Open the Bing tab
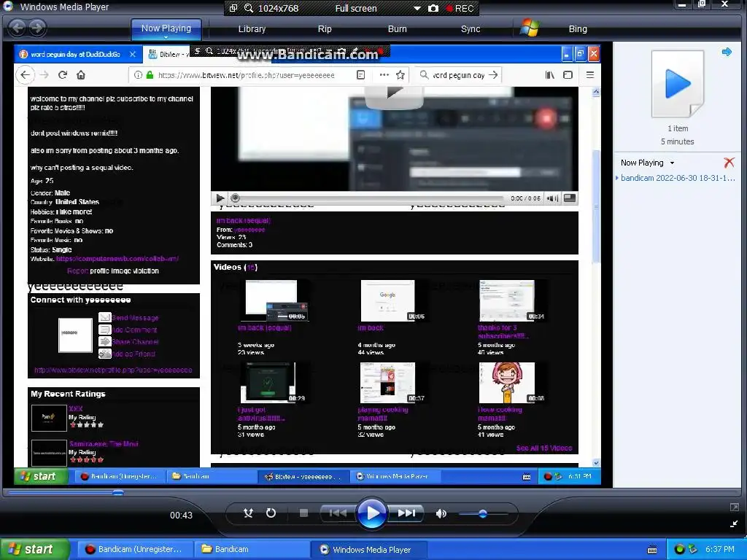Screen dimensions: 747x560 tap(578, 28)
